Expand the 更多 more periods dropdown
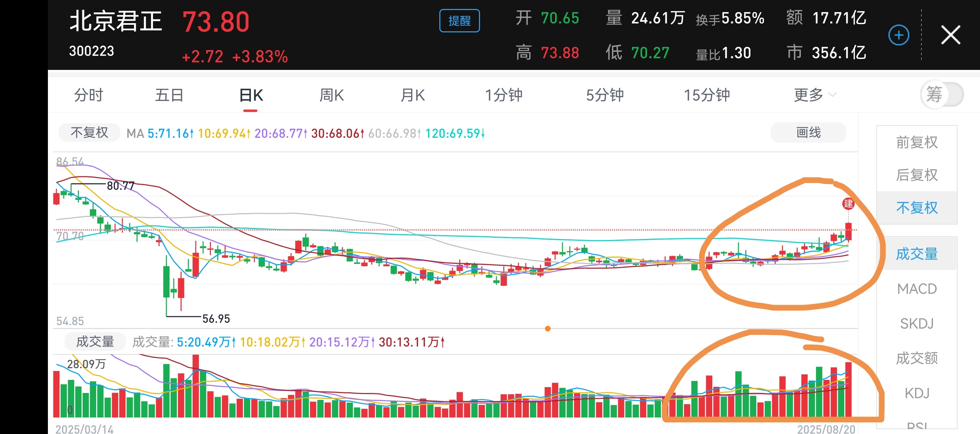Screen dimensions: 980x434 815,95
